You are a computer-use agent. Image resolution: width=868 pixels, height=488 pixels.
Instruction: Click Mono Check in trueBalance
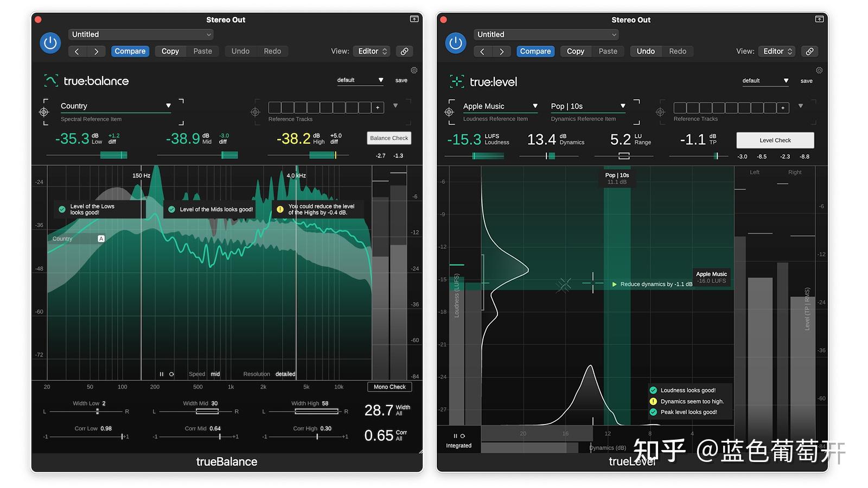(389, 387)
